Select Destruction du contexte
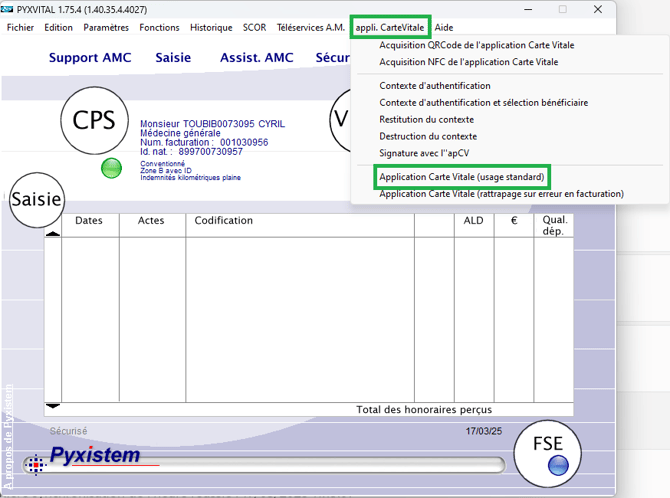 (428, 136)
